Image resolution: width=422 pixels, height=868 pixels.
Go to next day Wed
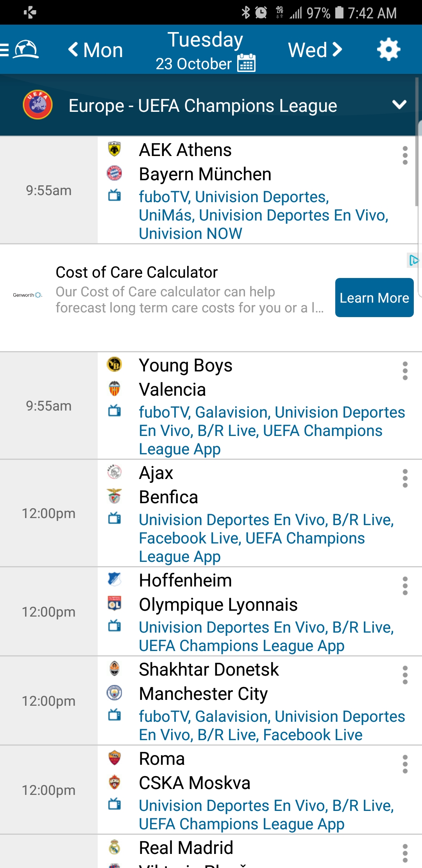point(315,50)
